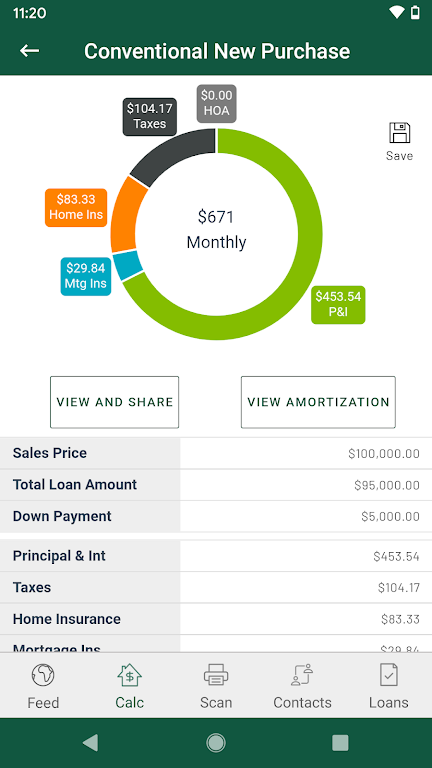Tap Android recent apps square

[x=340, y=743]
